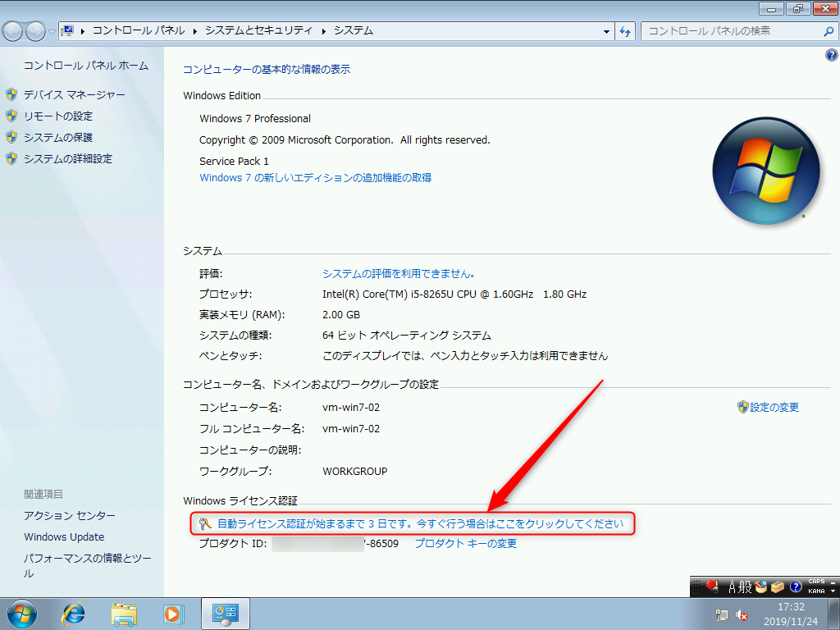Image resolution: width=840 pixels, height=630 pixels.
Task: Open the IME tools toolbox icon
Action: (x=778, y=587)
